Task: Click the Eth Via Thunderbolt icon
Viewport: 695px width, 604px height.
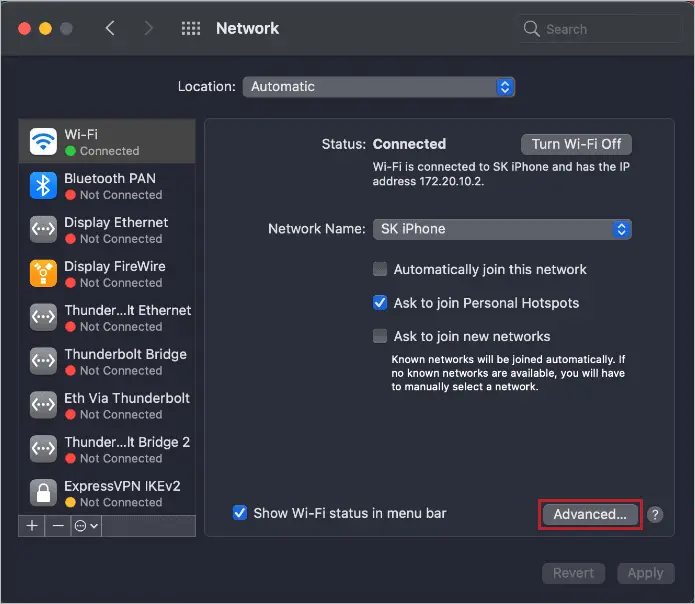Action: click(x=43, y=405)
